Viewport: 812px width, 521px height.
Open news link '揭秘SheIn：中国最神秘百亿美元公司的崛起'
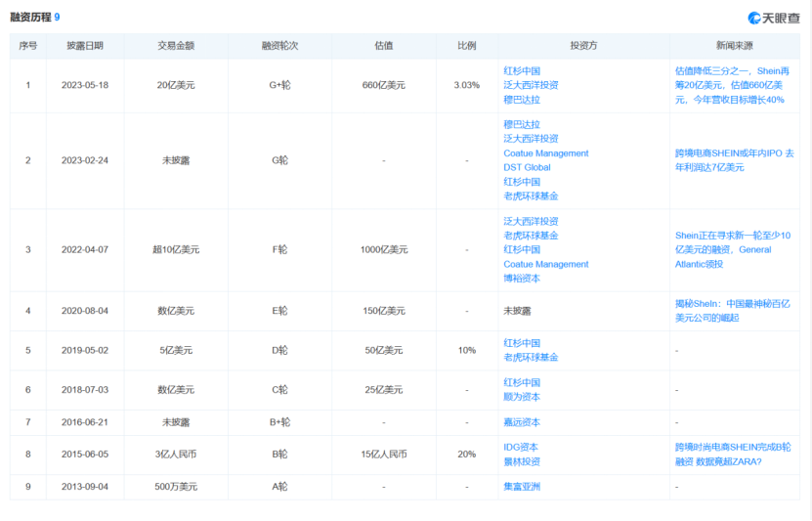coord(732,311)
